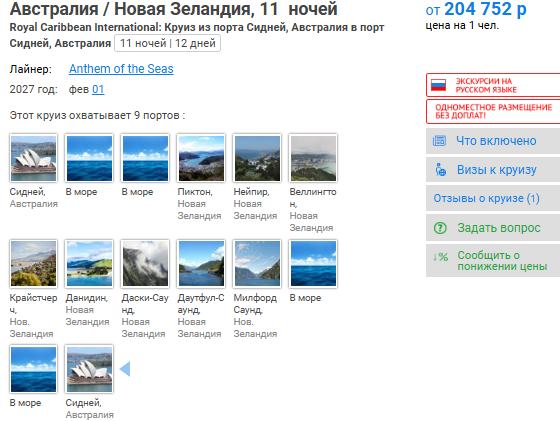Click the price 'от 204 752 р'

(476, 9)
